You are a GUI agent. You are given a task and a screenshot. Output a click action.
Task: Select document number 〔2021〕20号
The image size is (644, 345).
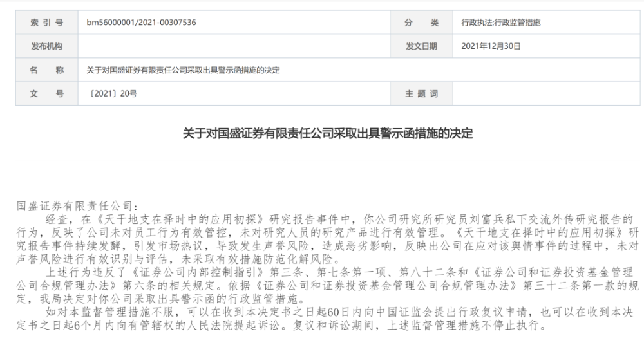click(x=111, y=93)
